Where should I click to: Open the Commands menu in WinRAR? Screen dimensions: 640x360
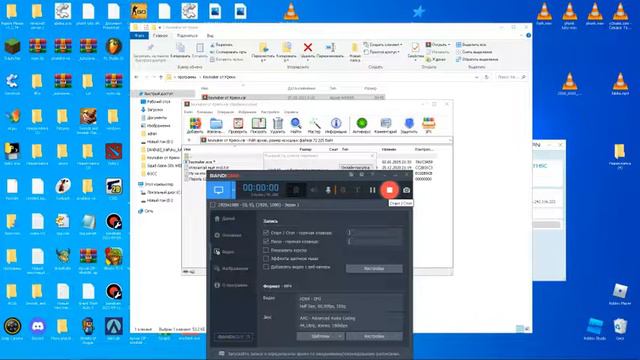[205, 112]
